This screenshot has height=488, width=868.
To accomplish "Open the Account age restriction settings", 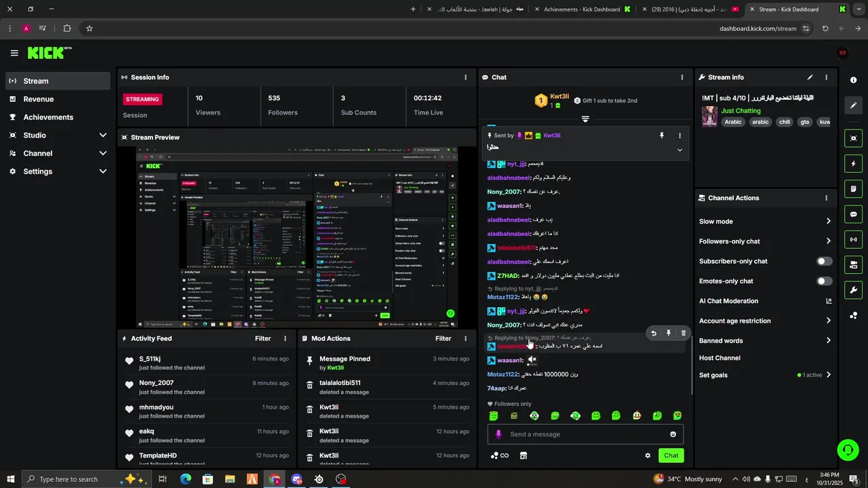I will 765,321.
